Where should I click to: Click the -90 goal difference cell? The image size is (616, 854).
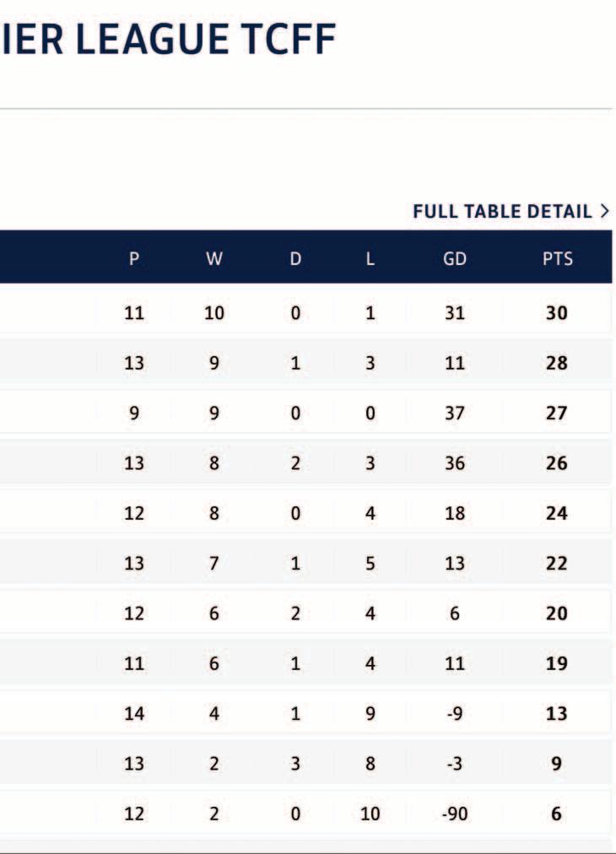tap(455, 814)
